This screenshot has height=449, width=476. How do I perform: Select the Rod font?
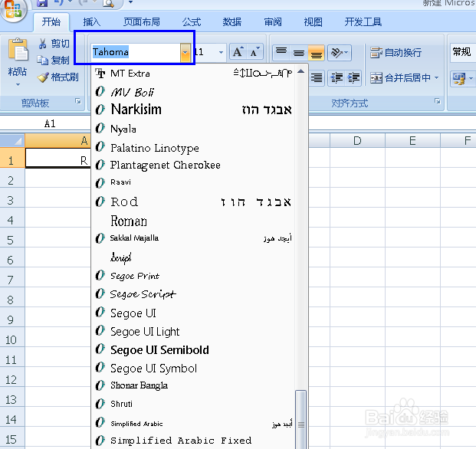[193, 202]
